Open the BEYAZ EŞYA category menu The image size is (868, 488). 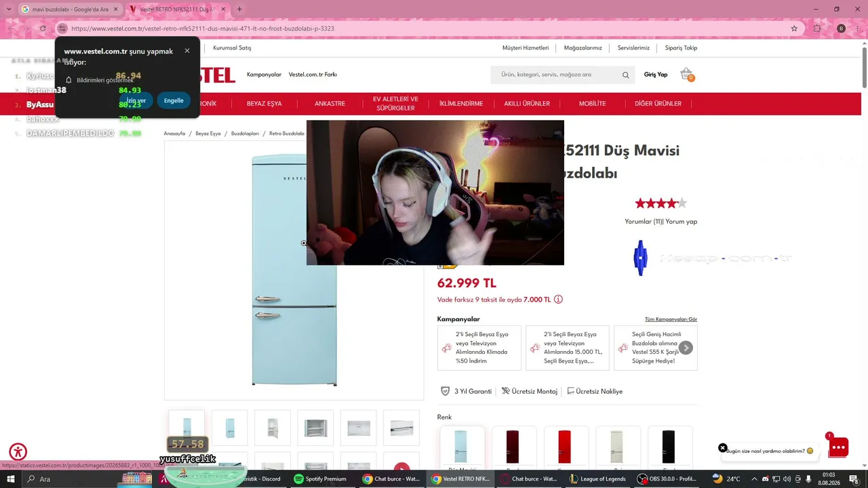[264, 104]
